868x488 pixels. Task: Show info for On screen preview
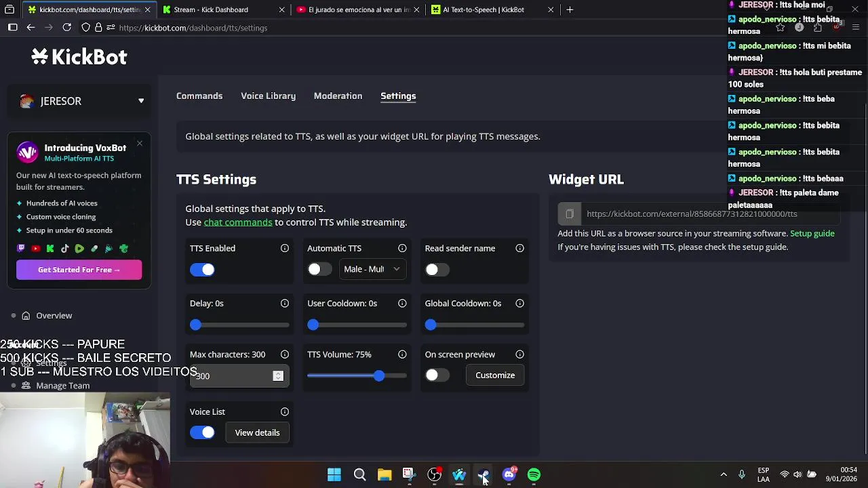point(519,354)
